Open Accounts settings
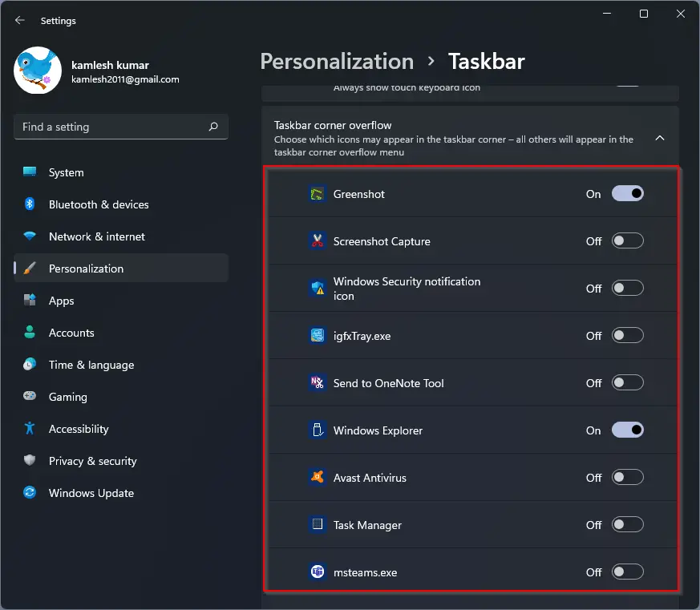The image size is (700, 610). coord(121,333)
